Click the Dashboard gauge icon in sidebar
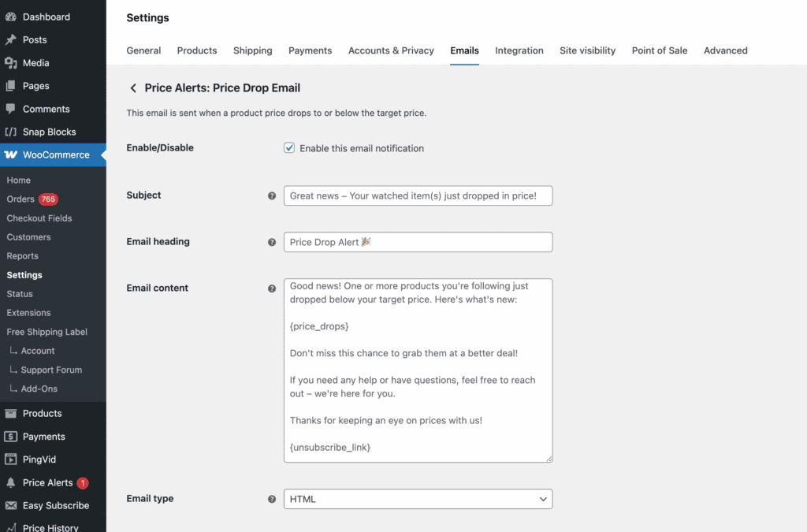This screenshot has height=532, width=807. point(11,17)
